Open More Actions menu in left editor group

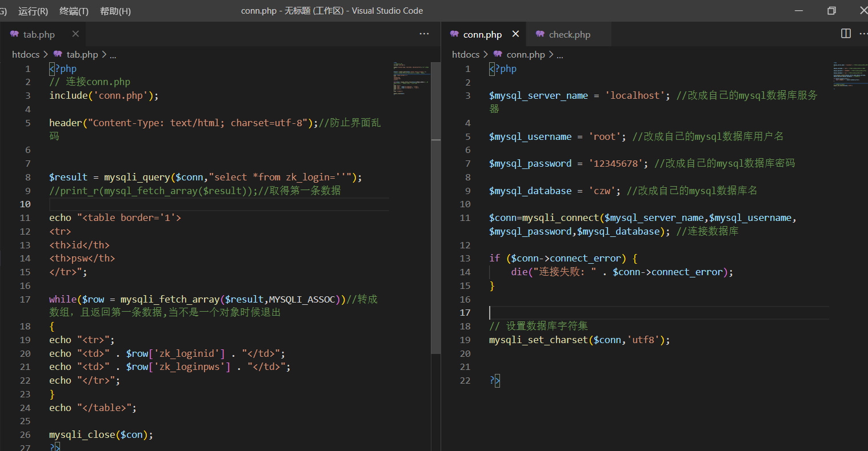[423, 34]
